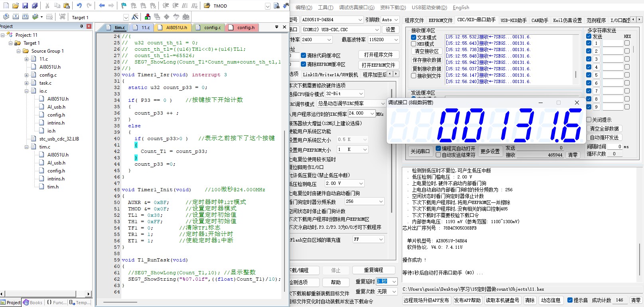
Task: Toggle the 提示音 checkbox
Action: tap(570, 300)
